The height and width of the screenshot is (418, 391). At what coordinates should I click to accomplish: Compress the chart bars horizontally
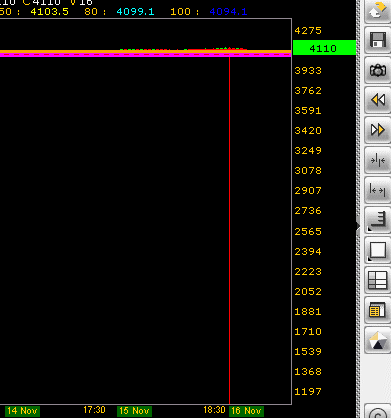pyautogui.click(x=378, y=160)
